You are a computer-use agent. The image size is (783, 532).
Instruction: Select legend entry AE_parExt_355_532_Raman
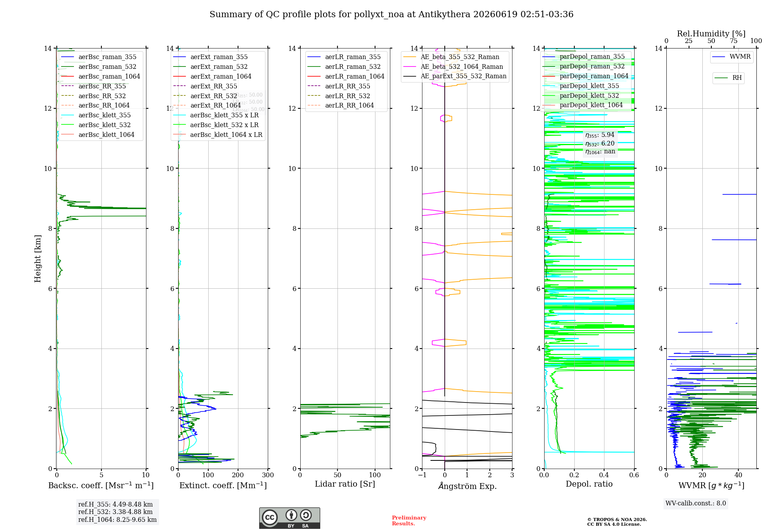point(455,76)
